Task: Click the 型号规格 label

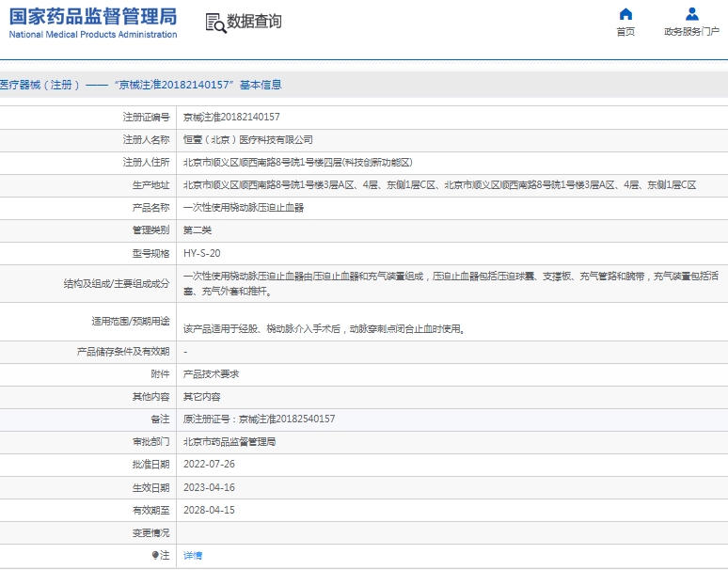Action: point(150,253)
